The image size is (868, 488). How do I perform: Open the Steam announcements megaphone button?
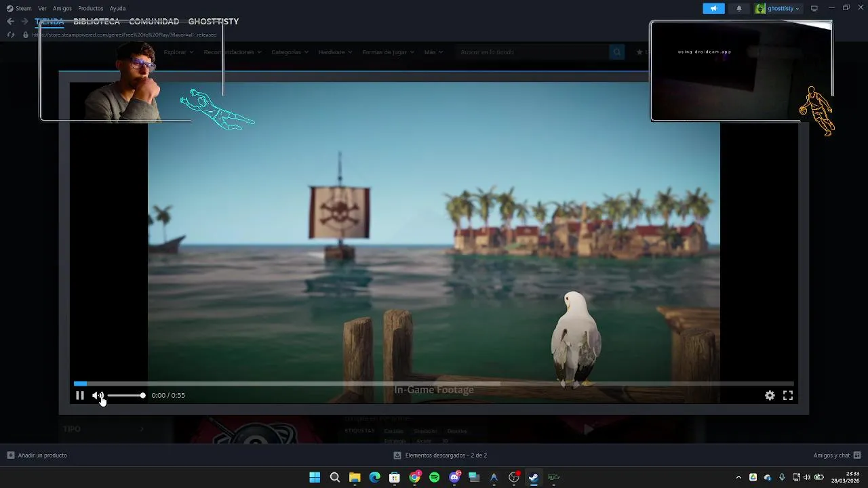pyautogui.click(x=713, y=8)
